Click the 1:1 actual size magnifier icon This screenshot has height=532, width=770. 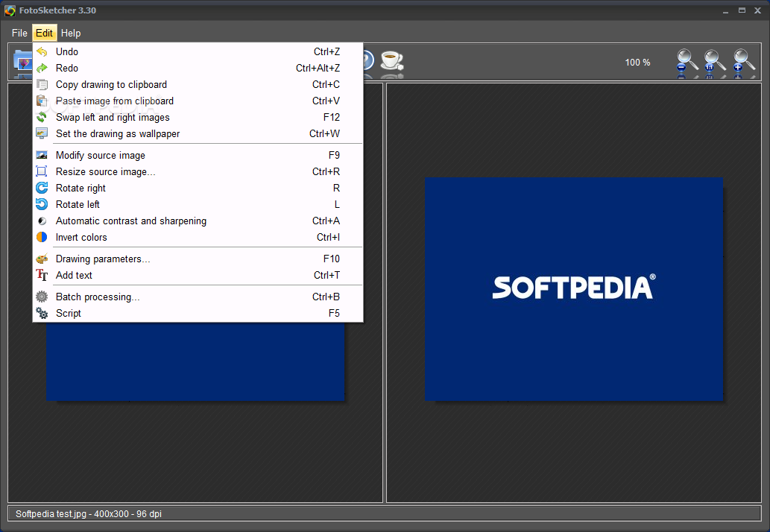pyautogui.click(x=714, y=61)
